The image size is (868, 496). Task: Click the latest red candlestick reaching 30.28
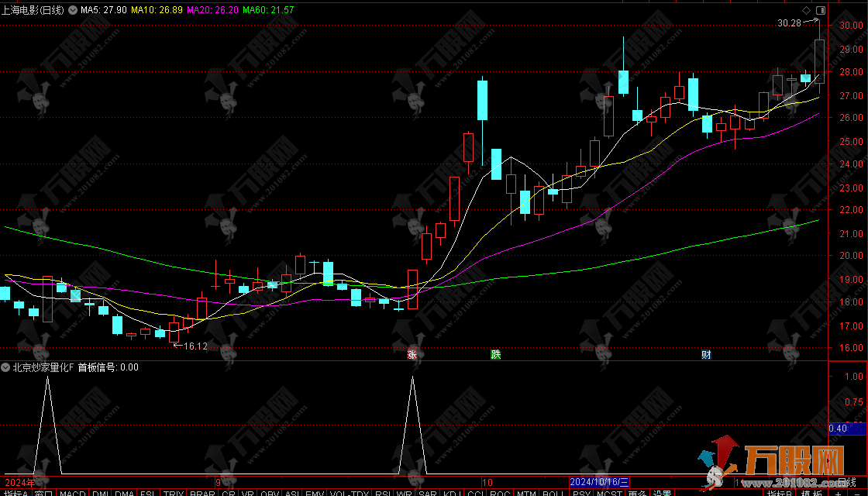(x=819, y=61)
